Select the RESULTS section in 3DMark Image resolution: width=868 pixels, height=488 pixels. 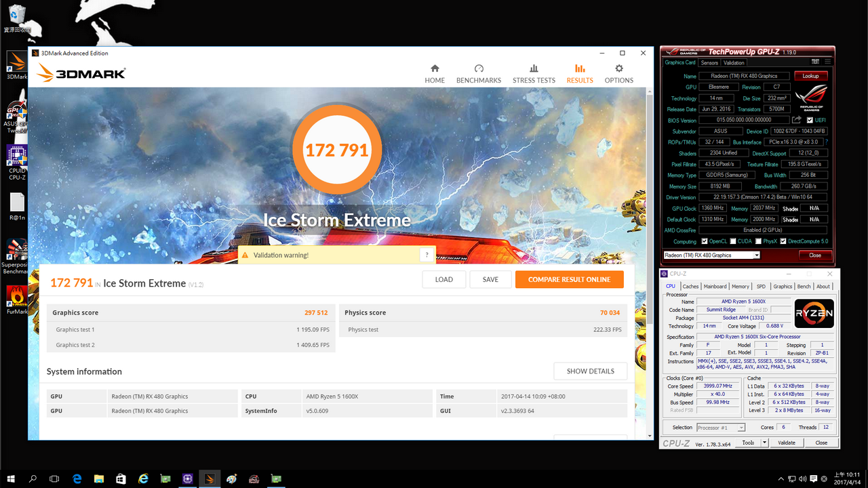(580, 74)
